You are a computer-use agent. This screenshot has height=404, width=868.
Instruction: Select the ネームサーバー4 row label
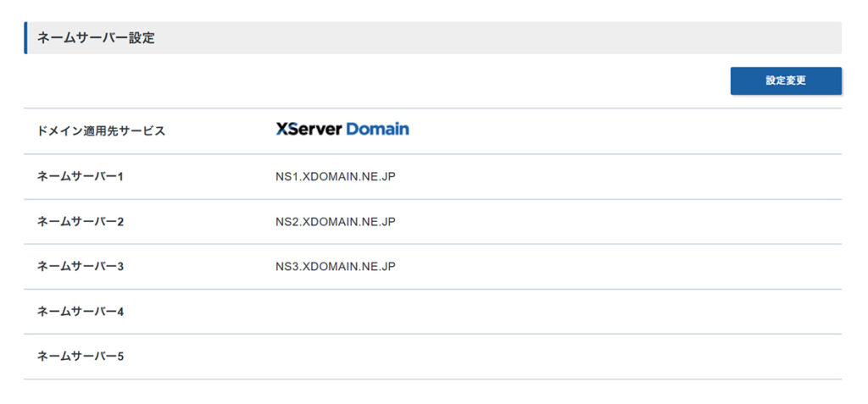(81, 312)
